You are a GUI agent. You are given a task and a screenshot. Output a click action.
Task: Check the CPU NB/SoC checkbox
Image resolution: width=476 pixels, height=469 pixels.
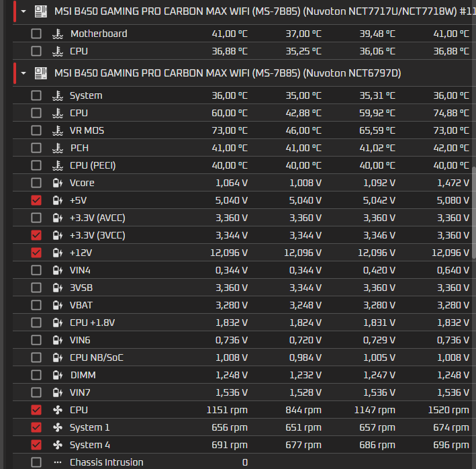pos(36,357)
